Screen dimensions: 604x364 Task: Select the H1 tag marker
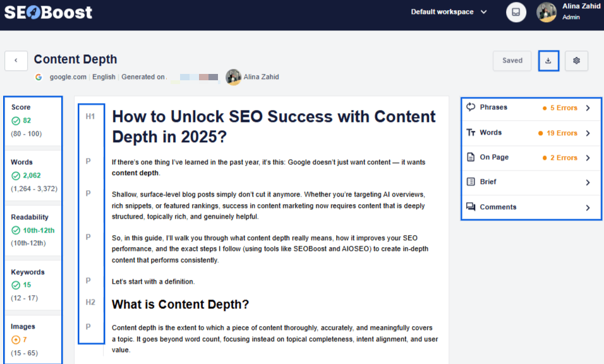pyautogui.click(x=90, y=116)
